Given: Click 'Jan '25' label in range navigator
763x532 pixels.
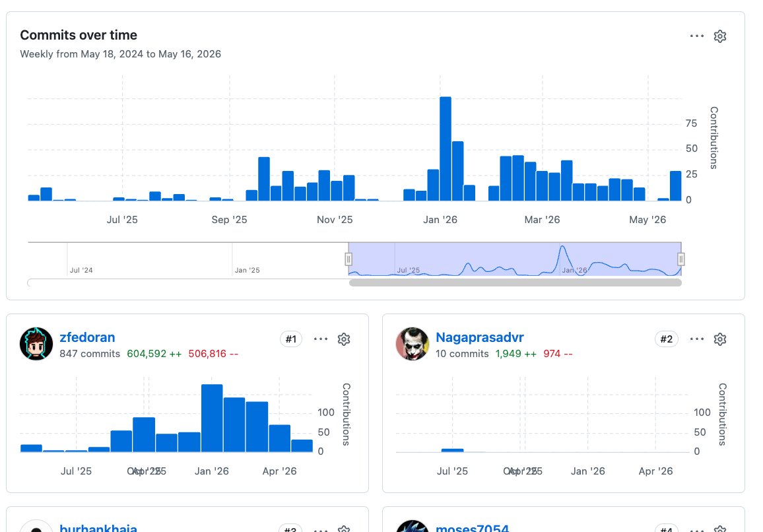Looking at the screenshot, I should (x=248, y=270).
